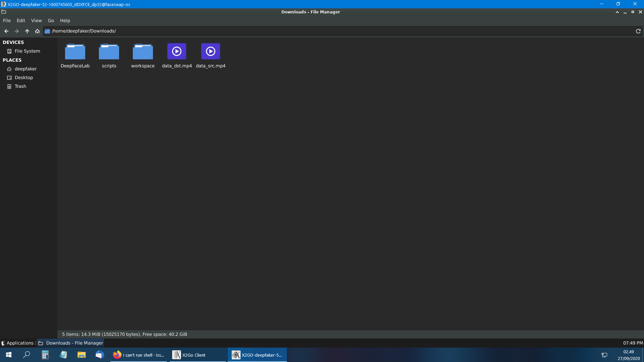The height and width of the screenshot is (362, 644).
Task: Open Desktop from the Places sidebar
Action: tap(24, 77)
